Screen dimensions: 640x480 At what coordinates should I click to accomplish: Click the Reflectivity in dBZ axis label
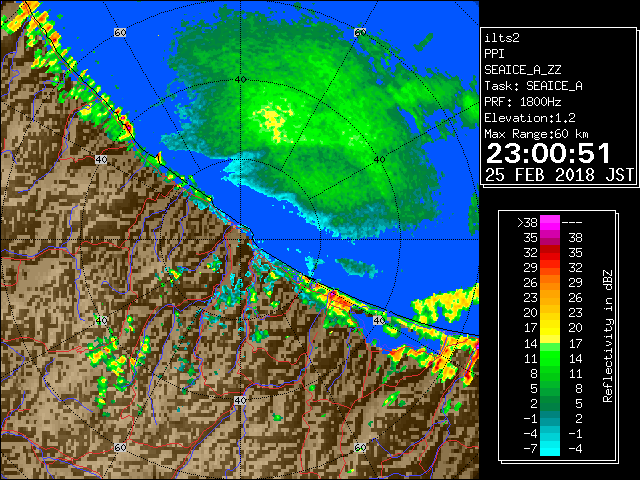pos(607,336)
